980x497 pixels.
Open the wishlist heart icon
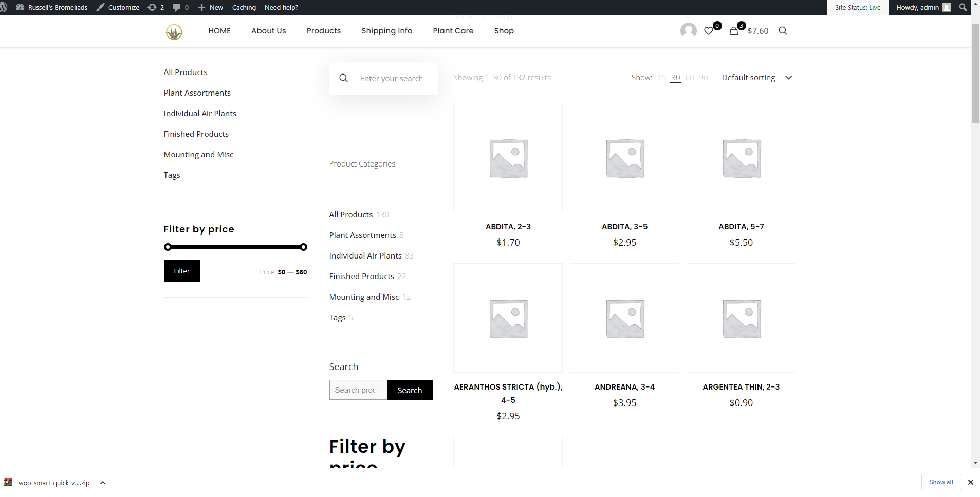point(709,31)
